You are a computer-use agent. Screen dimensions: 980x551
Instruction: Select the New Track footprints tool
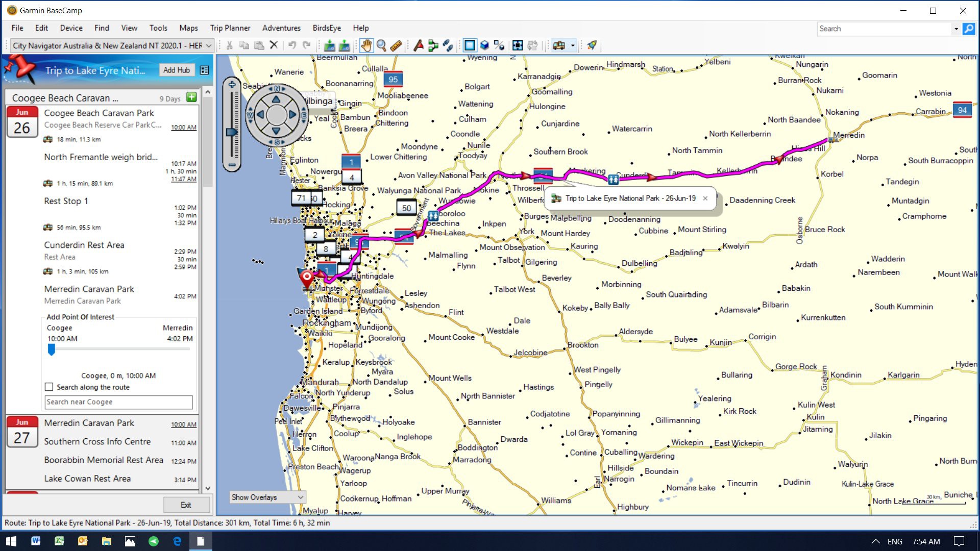448,45
